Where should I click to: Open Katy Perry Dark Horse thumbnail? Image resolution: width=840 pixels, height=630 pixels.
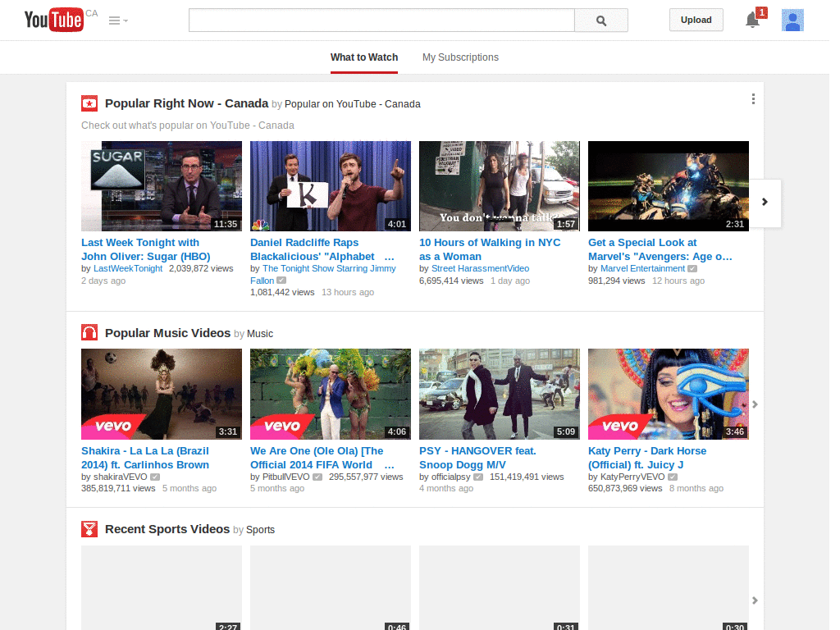click(669, 395)
